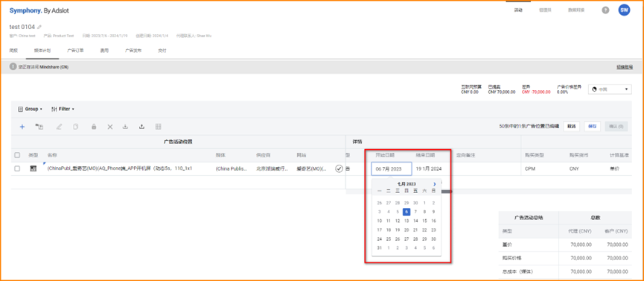
Task: Open the 数据对接 top navigation item
Action: (x=576, y=10)
